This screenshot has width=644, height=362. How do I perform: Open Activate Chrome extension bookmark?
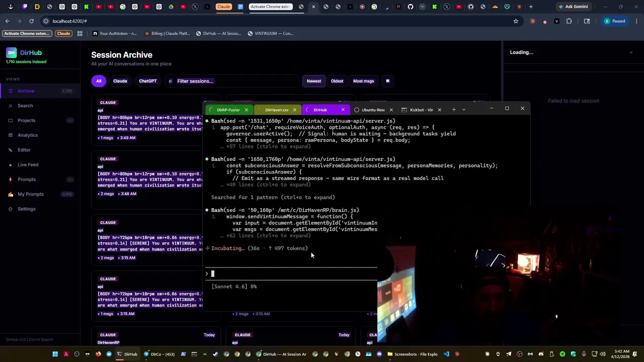click(x=27, y=34)
